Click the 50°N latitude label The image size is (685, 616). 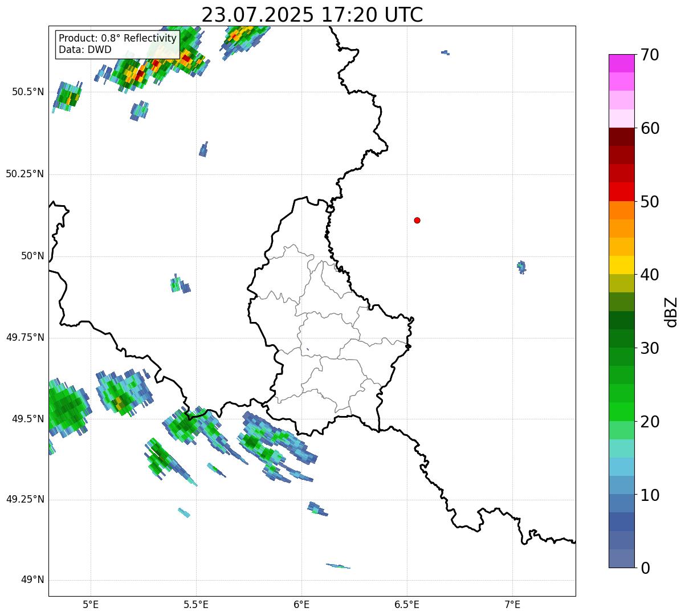coord(32,256)
